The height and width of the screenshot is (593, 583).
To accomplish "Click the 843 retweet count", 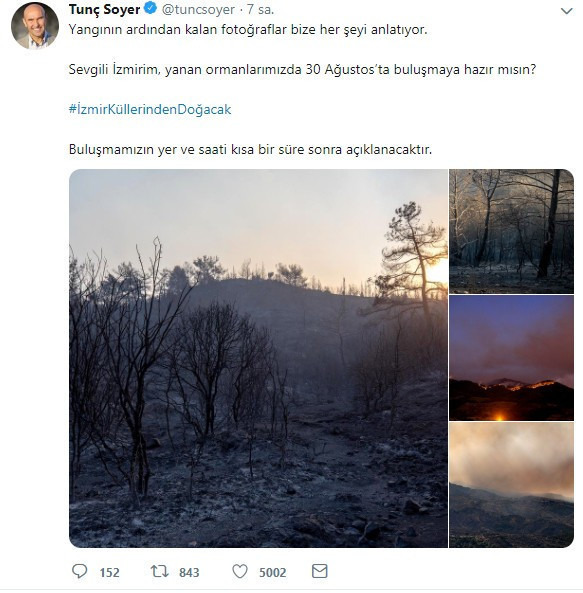I will click(x=189, y=572).
